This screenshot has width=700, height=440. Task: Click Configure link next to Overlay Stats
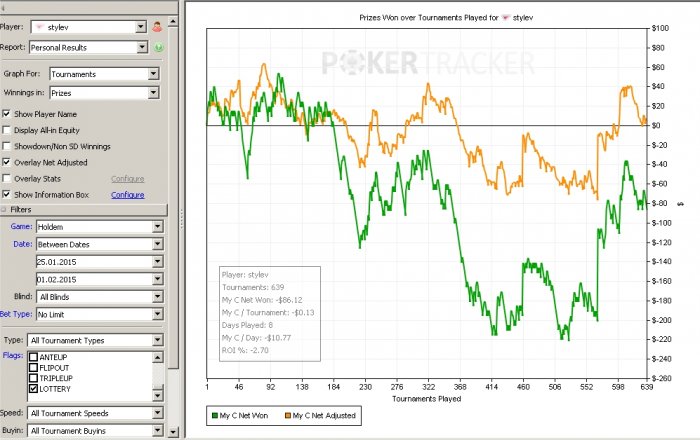(x=128, y=178)
